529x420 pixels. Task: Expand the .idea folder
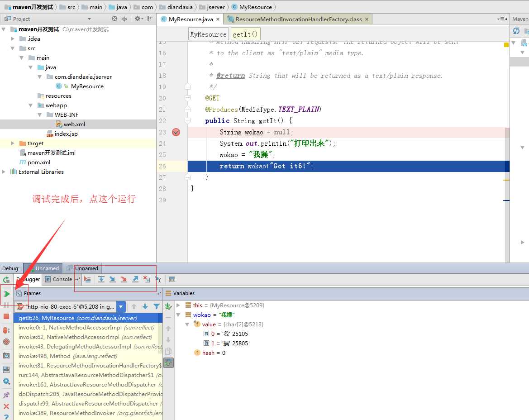pos(13,39)
